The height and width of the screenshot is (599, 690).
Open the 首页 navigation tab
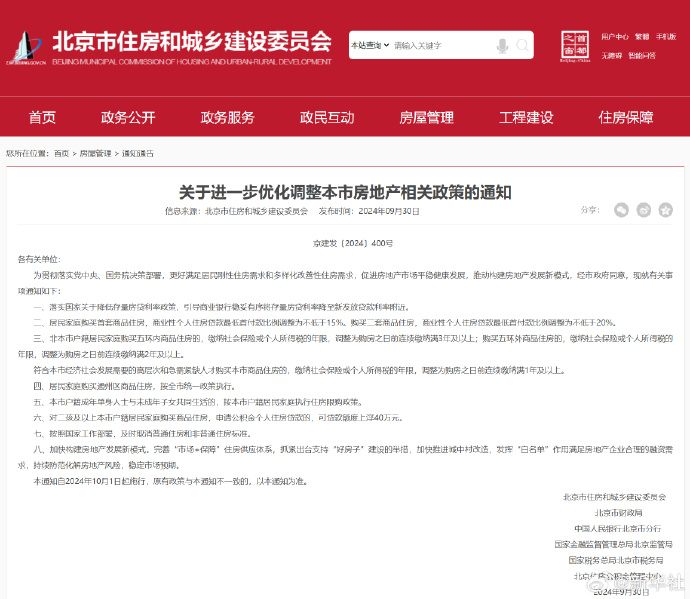pyautogui.click(x=42, y=118)
